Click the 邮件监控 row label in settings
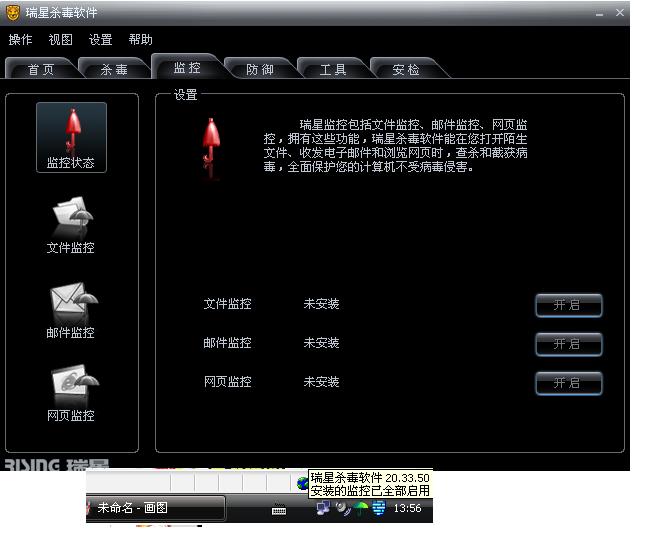Image resolution: width=663 pixels, height=546 pixels. coord(227,343)
